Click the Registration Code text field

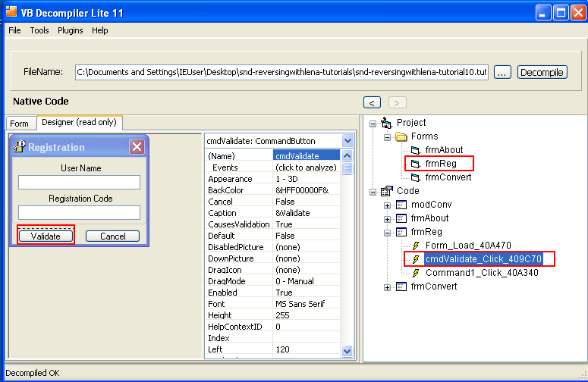[79, 212]
